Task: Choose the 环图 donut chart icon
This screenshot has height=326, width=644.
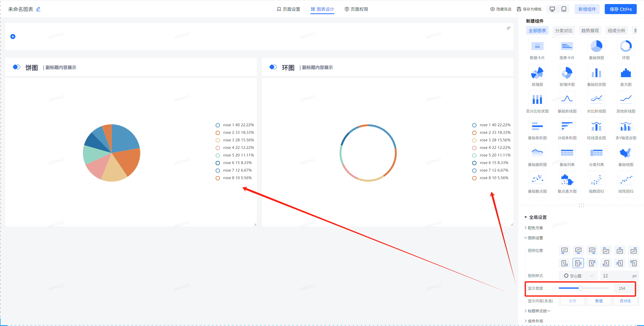Action: coord(626,47)
